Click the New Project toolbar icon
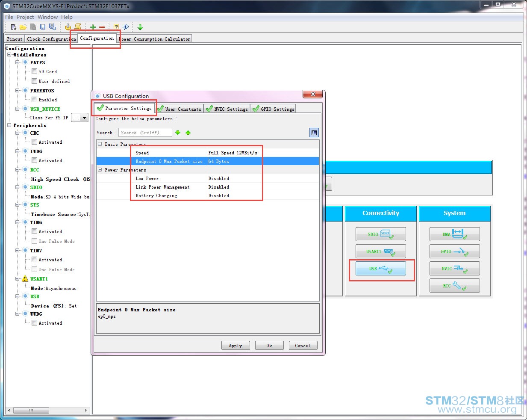This screenshot has width=527, height=420. (14, 27)
